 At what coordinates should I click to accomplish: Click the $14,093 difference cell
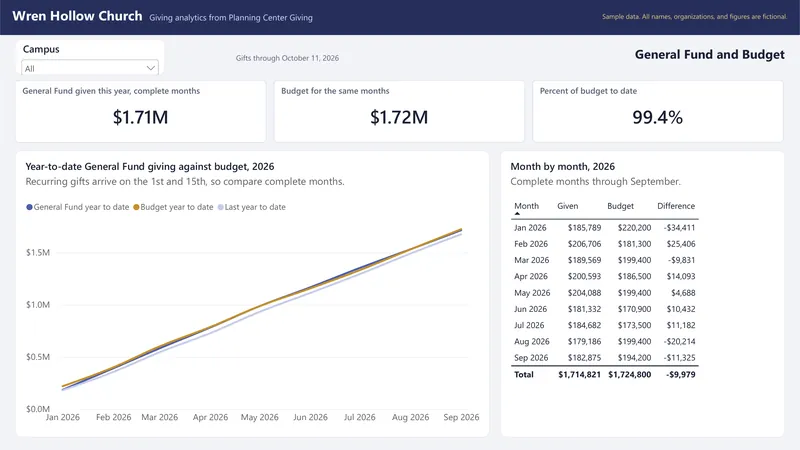681,277
